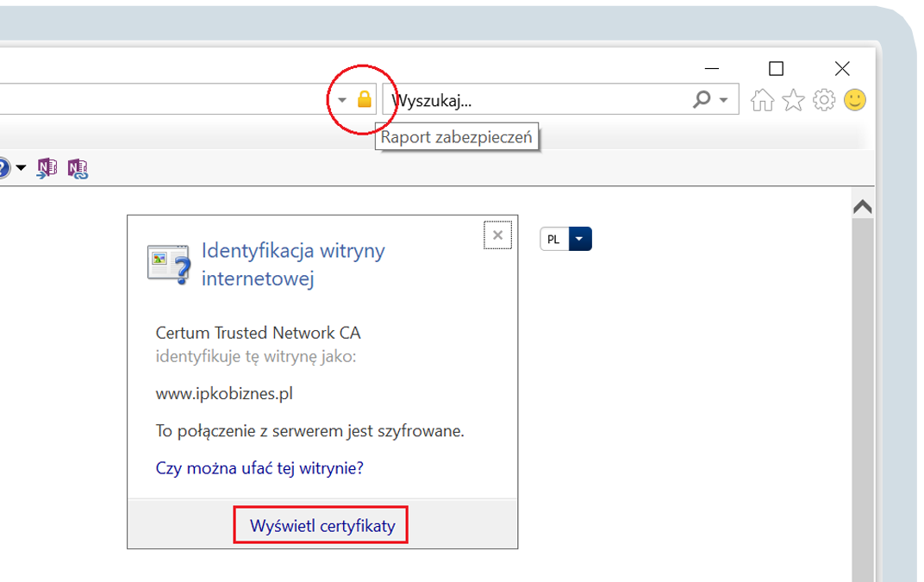The width and height of the screenshot is (924, 582).
Task: Click the OneNote linked notes icon
Action: (x=78, y=169)
